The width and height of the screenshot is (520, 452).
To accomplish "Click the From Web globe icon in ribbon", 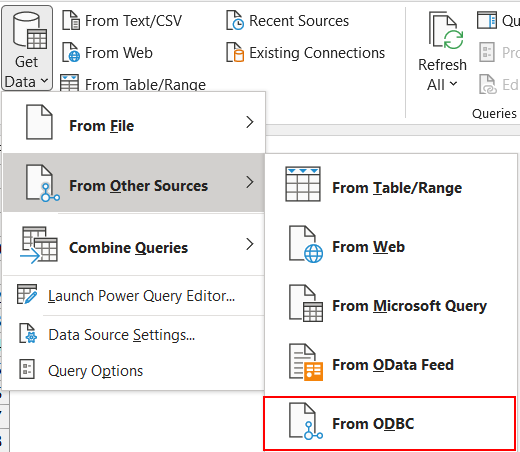I will coord(71,52).
